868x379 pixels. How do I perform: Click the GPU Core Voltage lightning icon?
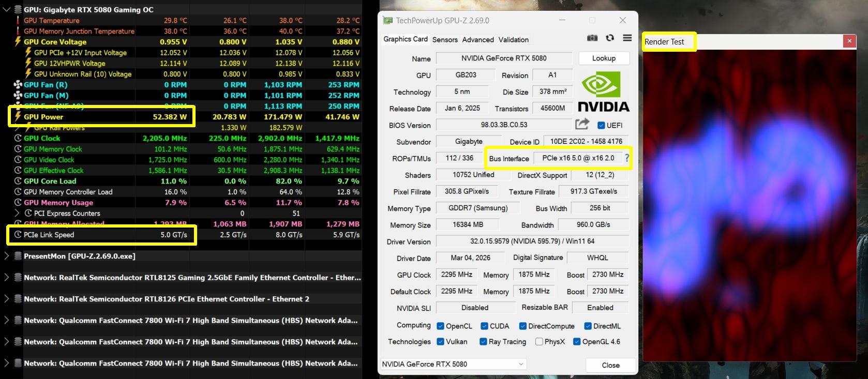pyautogui.click(x=18, y=41)
